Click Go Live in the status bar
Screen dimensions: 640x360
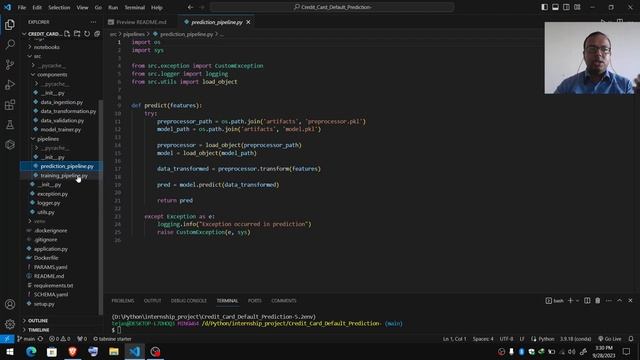point(610,339)
